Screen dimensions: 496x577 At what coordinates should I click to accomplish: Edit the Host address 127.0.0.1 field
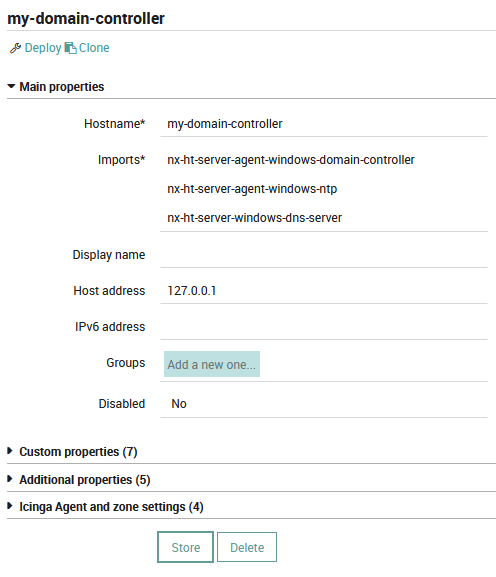tap(324, 291)
